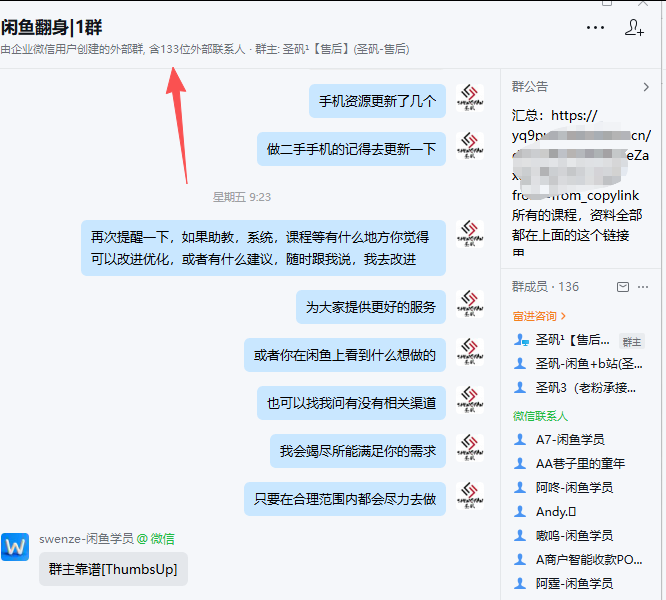The image size is (666, 600).
Task: Click sender name swenze-闲鱼学员
Action: 86,539
